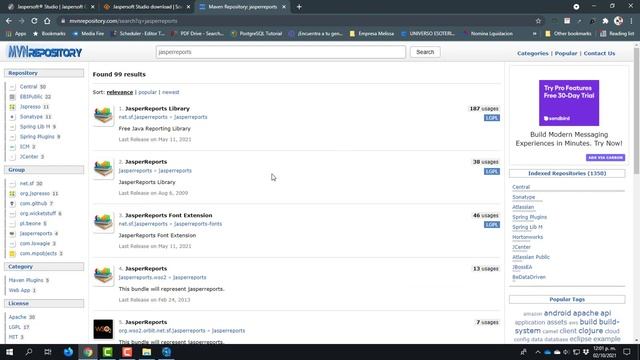This screenshot has height=360, width=640.
Task: Open Hortonworks in Indexed Repositories
Action: click(x=527, y=237)
